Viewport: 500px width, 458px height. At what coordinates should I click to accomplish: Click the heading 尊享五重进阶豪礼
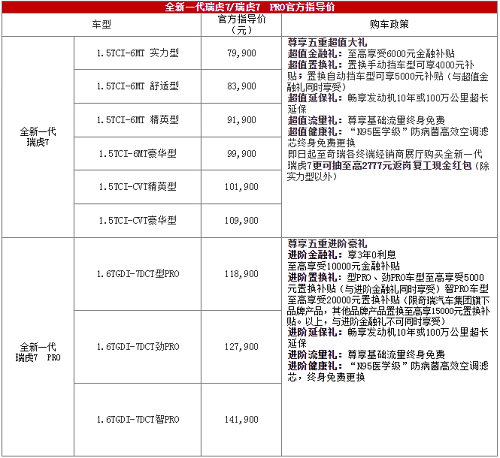[327, 244]
